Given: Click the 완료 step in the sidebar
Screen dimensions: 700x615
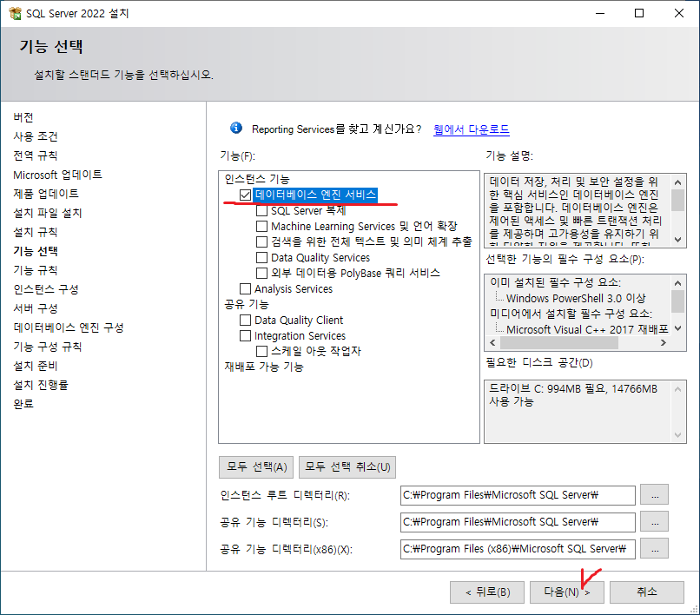Looking at the screenshot, I should point(23,404).
